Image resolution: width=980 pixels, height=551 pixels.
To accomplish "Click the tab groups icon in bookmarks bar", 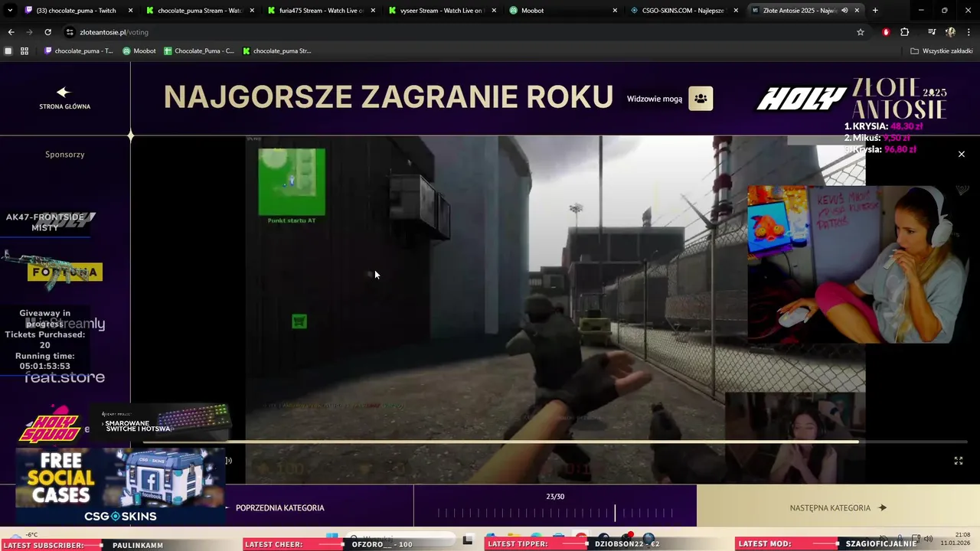I will coord(8,51).
